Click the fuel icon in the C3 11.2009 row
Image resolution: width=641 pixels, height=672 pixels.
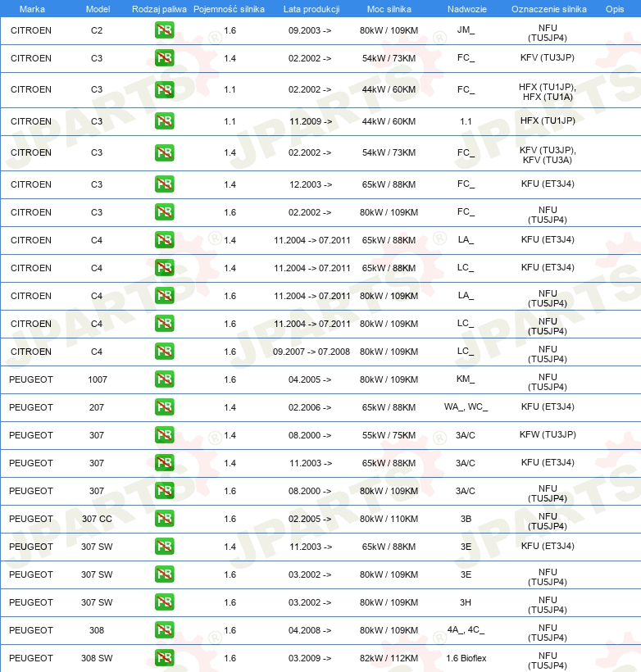coord(164,121)
